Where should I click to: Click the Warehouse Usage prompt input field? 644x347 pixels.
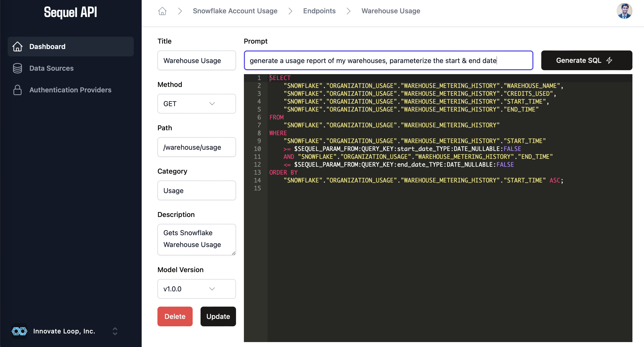389,60
